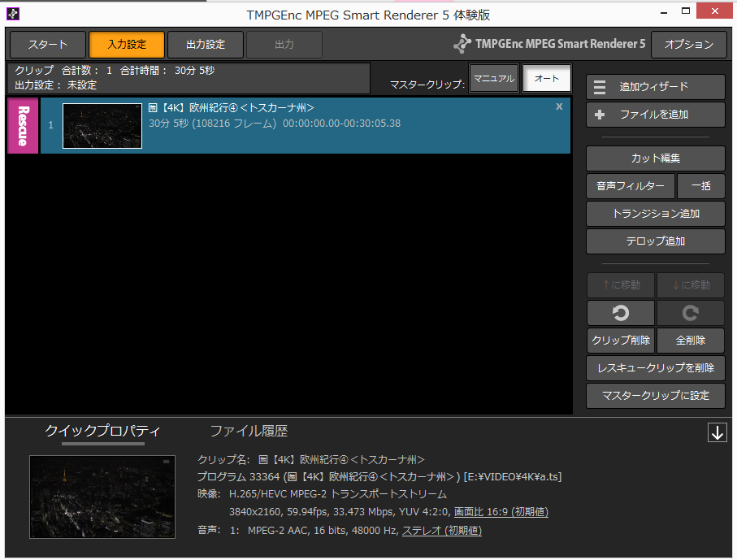Click the ↑に移動 button
This screenshot has width=737, height=560.
pos(621,285)
